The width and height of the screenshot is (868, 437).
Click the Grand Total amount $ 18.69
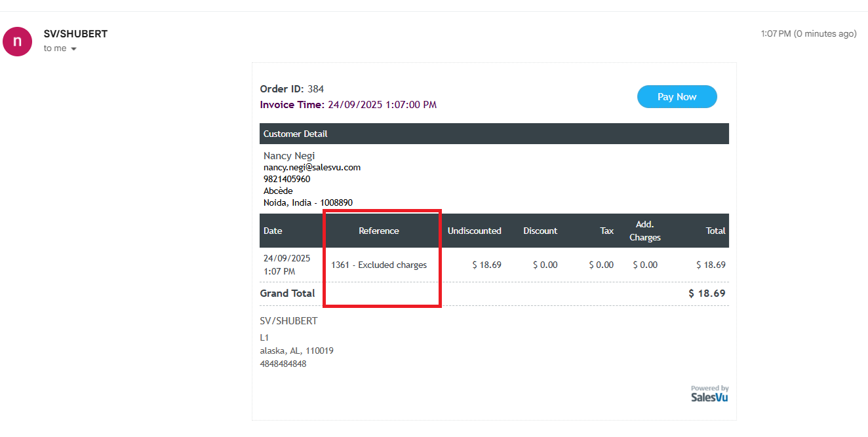point(707,294)
